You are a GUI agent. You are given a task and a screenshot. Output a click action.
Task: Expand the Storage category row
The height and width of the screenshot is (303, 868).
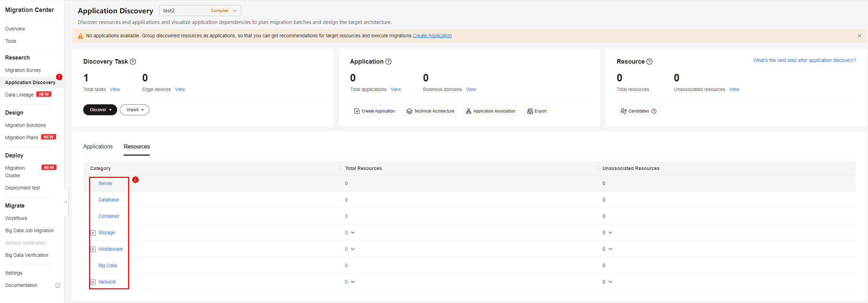pos(93,233)
